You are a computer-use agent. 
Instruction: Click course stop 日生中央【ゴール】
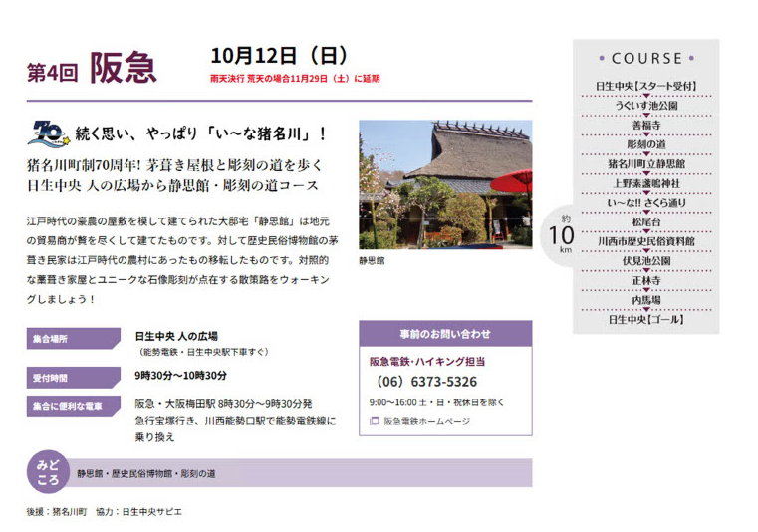(646, 320)
